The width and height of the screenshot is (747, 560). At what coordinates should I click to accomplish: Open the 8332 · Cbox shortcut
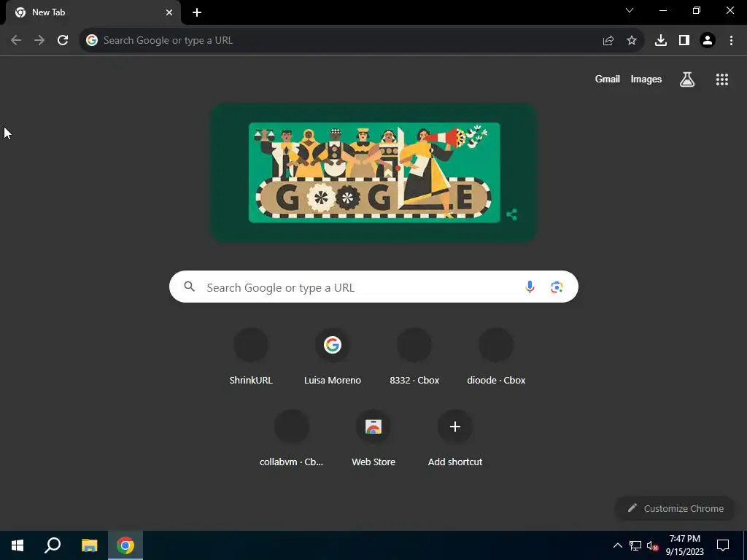(x=414, y=357)
